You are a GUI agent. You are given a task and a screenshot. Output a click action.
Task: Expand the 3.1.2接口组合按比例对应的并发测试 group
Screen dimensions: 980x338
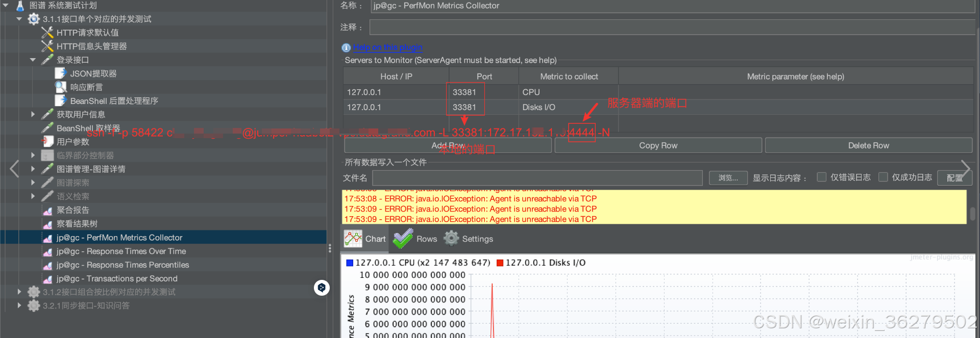(x=19, y=292)
